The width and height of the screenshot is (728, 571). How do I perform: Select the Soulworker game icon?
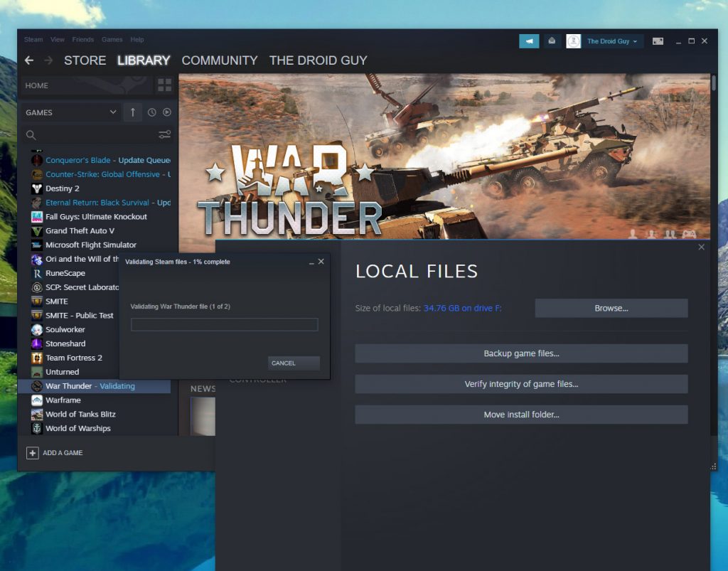37,330
